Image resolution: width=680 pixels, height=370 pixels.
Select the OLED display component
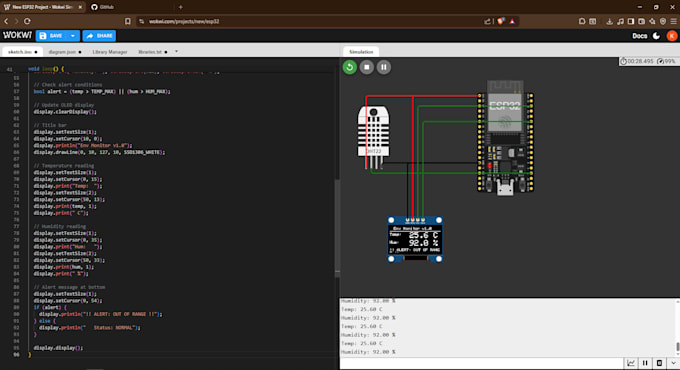coord(415,239)
